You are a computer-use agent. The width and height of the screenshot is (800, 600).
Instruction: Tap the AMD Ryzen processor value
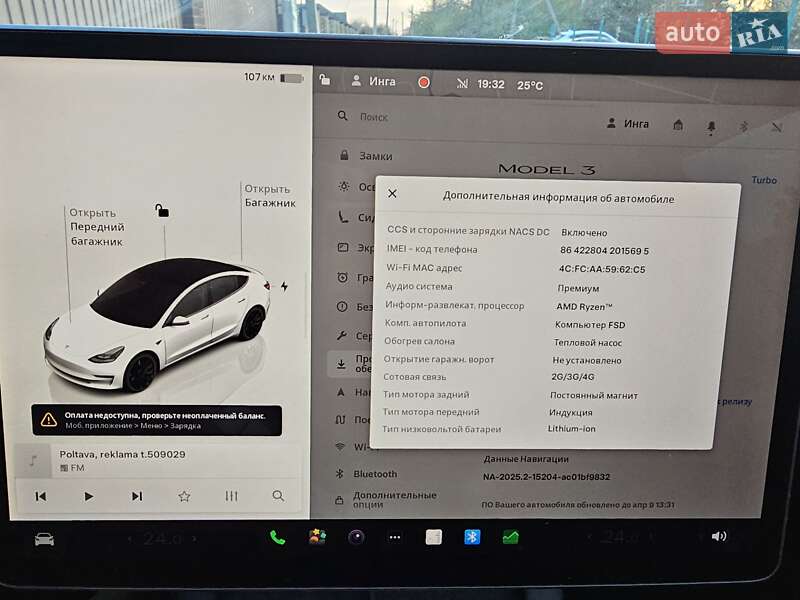point(584,307)
